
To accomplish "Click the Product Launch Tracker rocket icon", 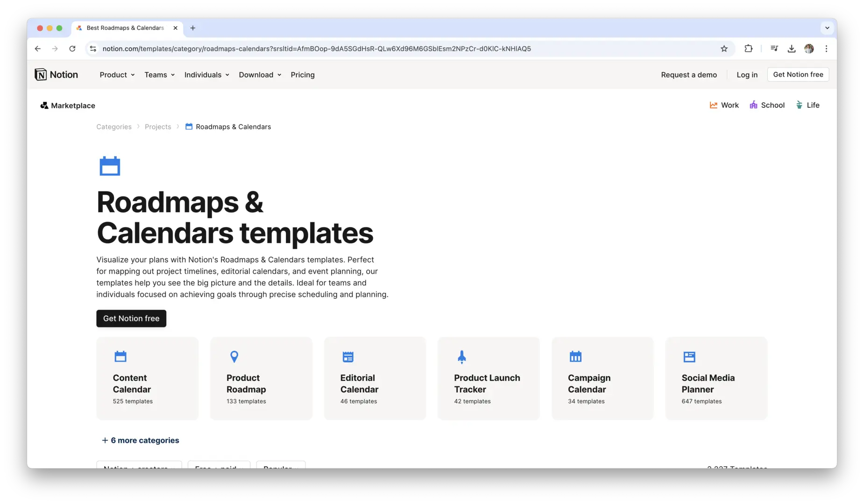I will 461,356.
